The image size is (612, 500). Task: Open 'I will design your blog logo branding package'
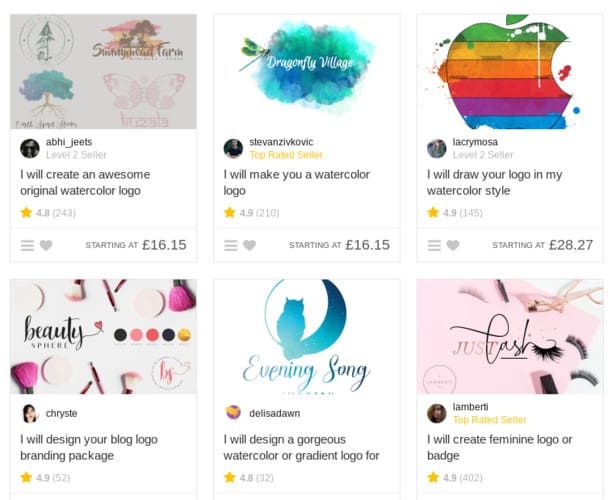tap(89, 447)
